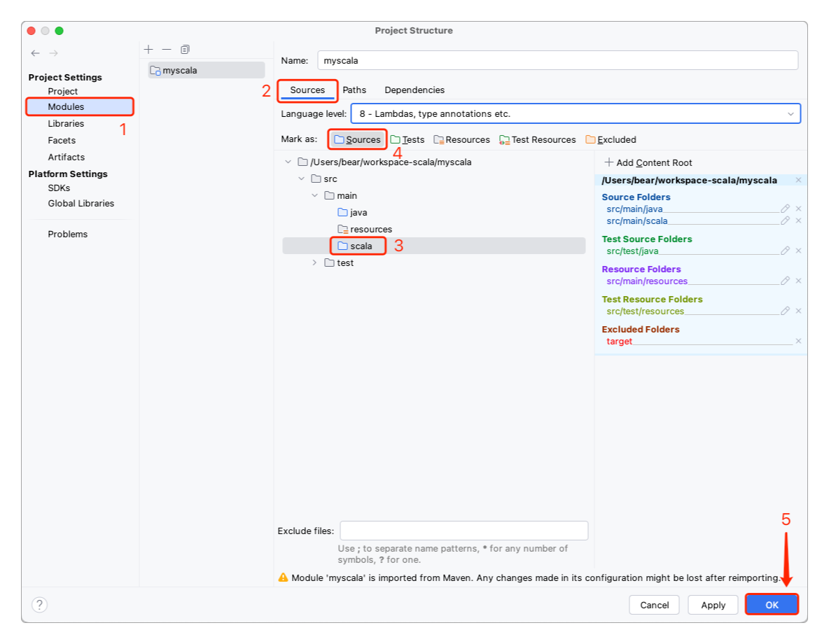
Task: Collapse the main folder node
Action: 314,195
